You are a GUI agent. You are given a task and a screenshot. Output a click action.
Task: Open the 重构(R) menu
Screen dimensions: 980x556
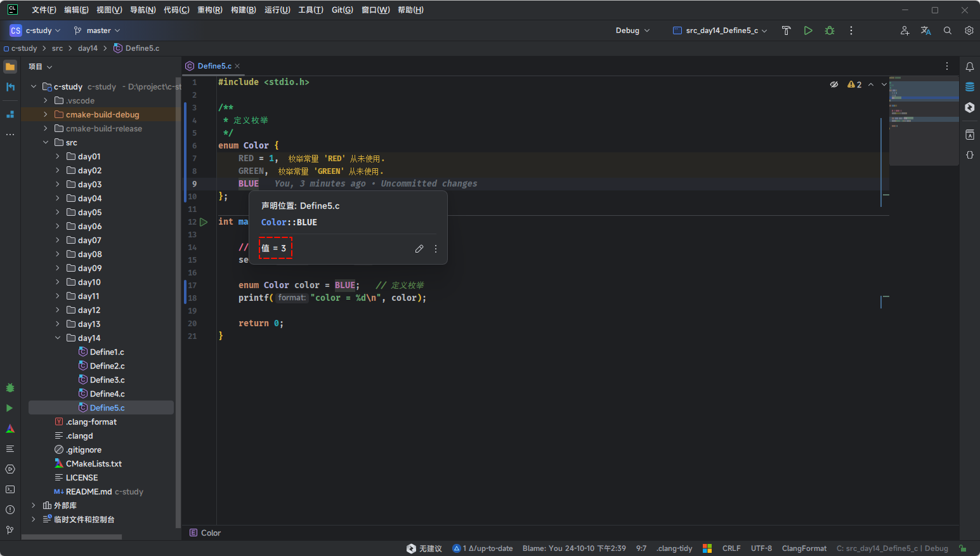209,10
